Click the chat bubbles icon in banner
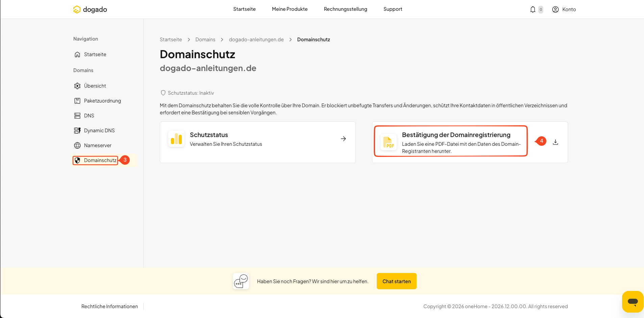The width and height of the screenshot is (644, 318). [x=241, y=281]
